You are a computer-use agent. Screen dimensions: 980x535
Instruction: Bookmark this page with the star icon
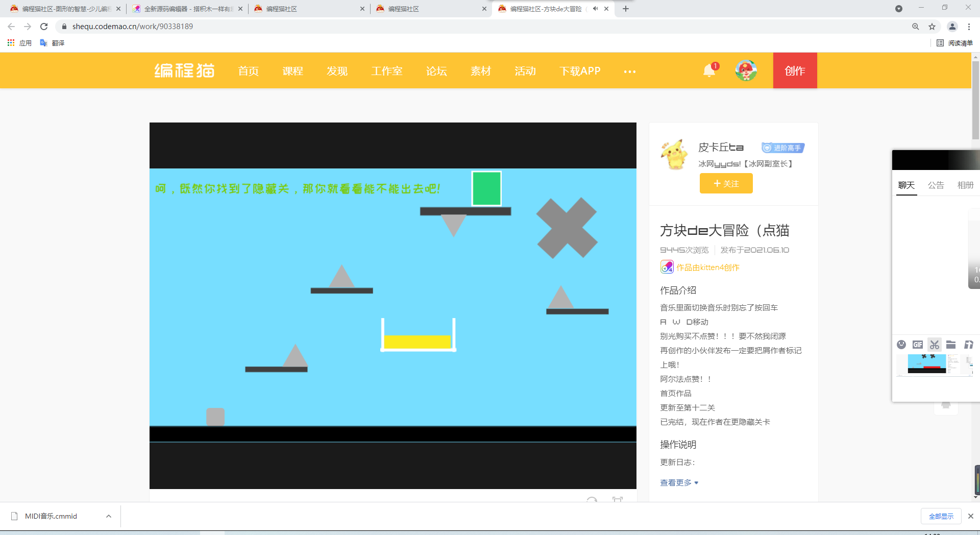[x=932, y=27]
